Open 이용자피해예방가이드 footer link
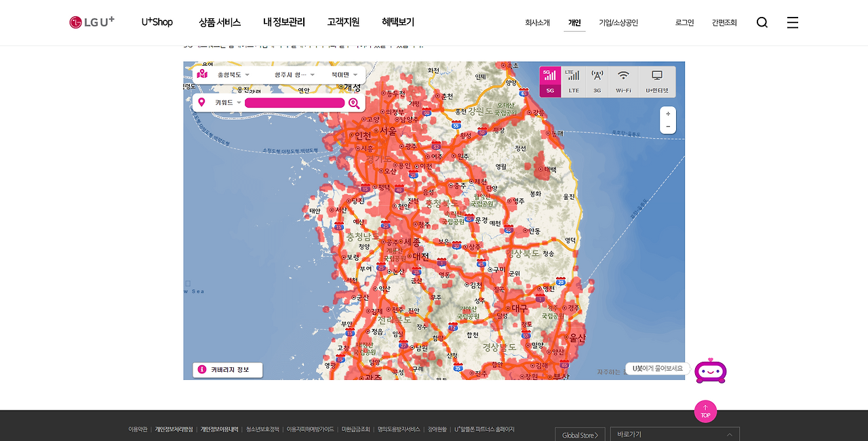Image resolution: width=868 pixels, height=441 pixels. (x=310, y=429)
